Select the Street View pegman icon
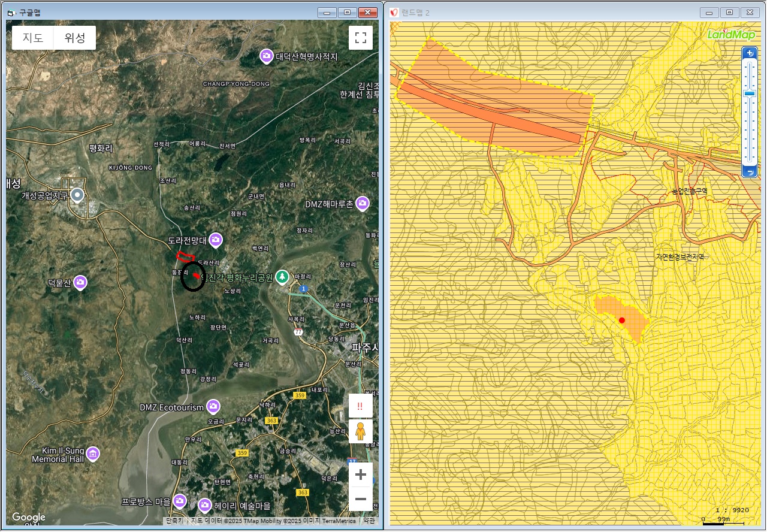Image resolution: width=767 pixels, height=532 pixels. [x=360, y=431]
